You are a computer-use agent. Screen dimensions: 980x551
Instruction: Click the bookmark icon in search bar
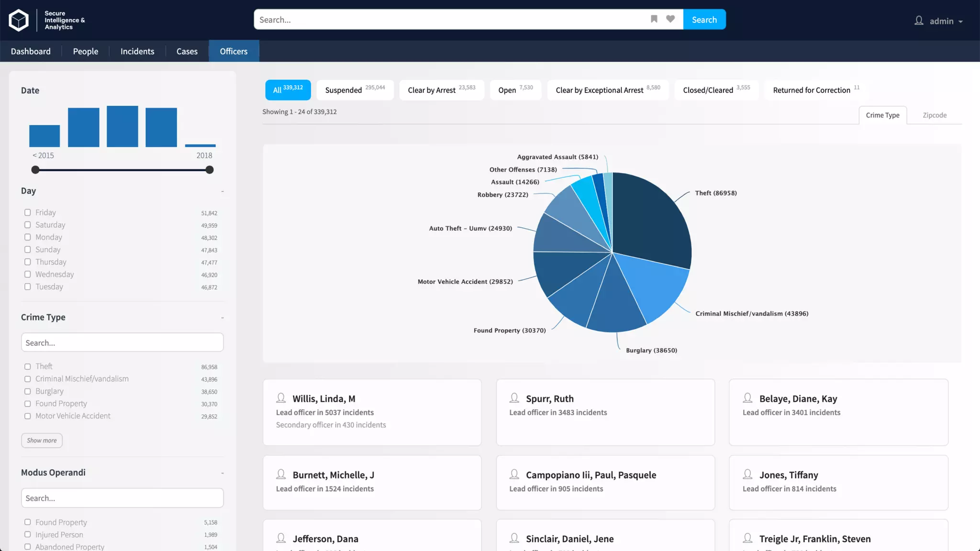pyautogui.click(x=654, y=19)
